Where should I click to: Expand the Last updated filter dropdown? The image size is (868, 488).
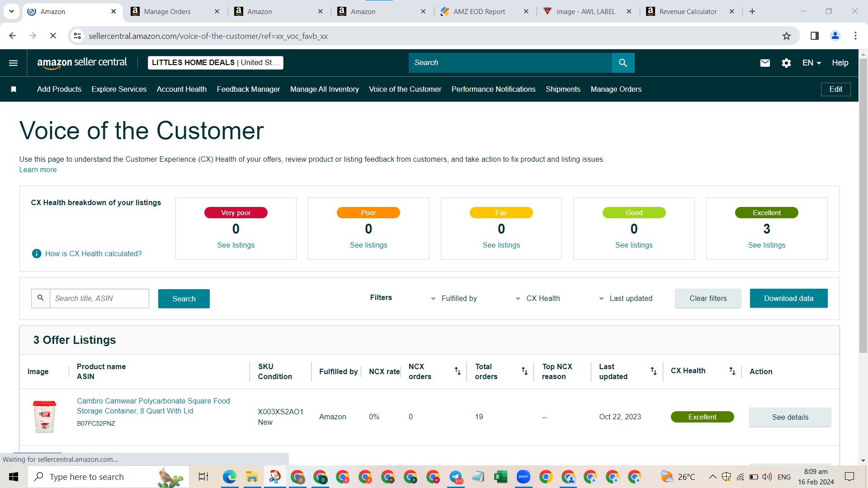(626, 298)
